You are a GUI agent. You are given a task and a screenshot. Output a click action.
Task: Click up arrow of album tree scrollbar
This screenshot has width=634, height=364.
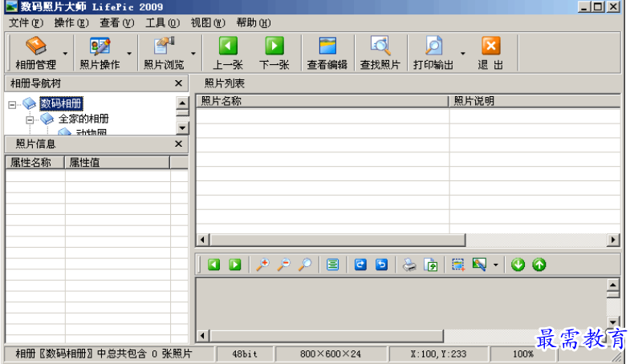point(182,103)
